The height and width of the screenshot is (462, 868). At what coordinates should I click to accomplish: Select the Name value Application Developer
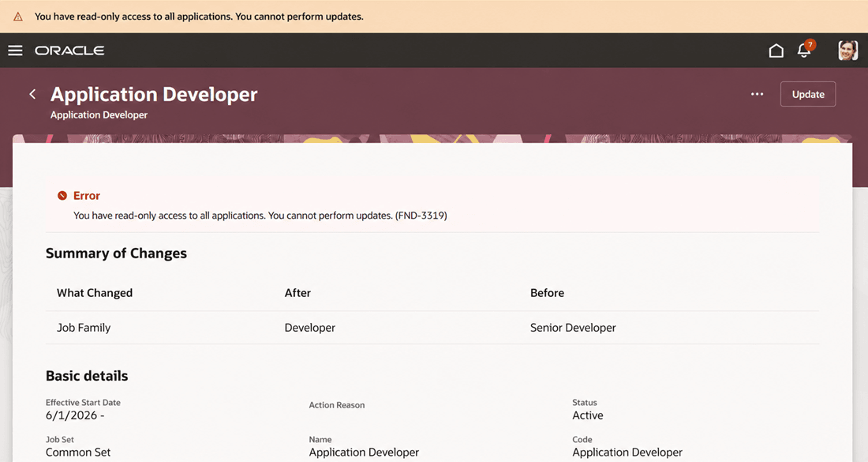(364, 452)
